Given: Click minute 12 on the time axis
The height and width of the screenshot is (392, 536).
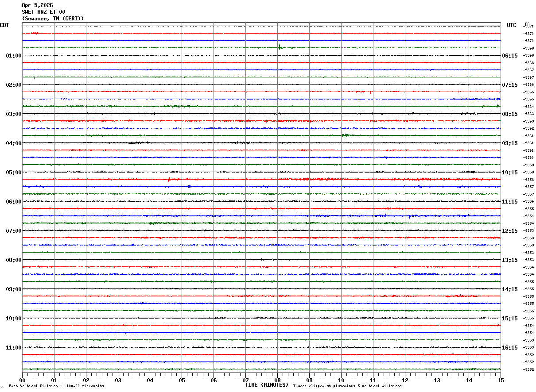Looking at the screenshot, I should (x=405, y=380).
